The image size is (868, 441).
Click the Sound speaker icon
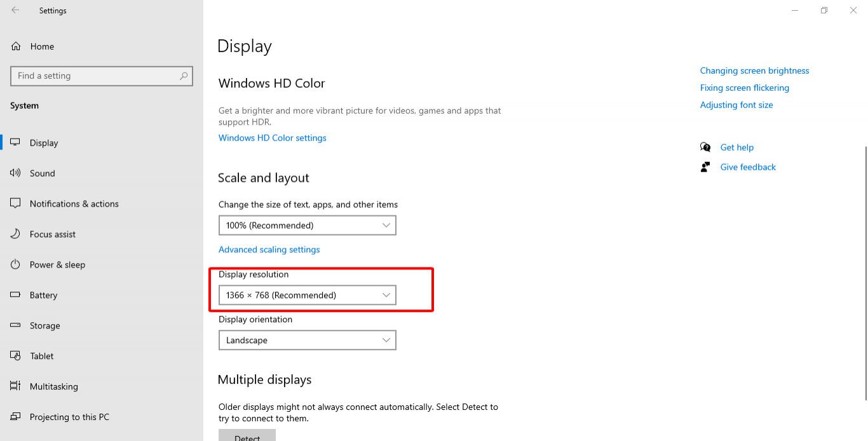[x=16, y=173]
